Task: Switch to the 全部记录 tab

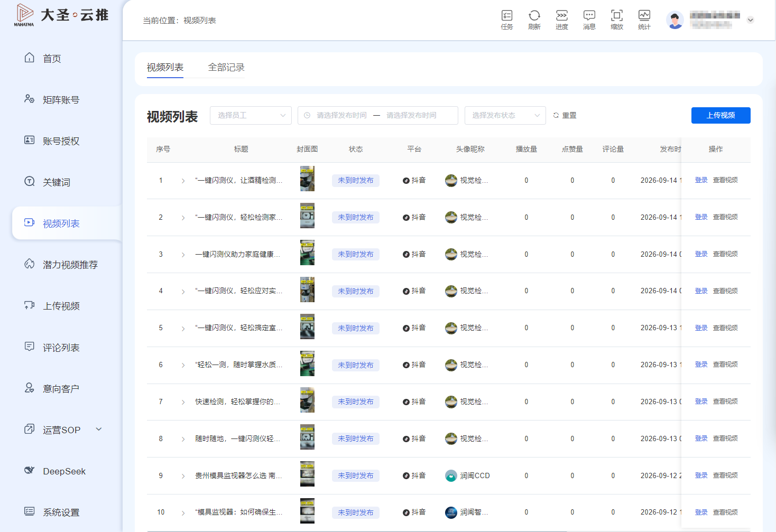Action: click(226, 68)
